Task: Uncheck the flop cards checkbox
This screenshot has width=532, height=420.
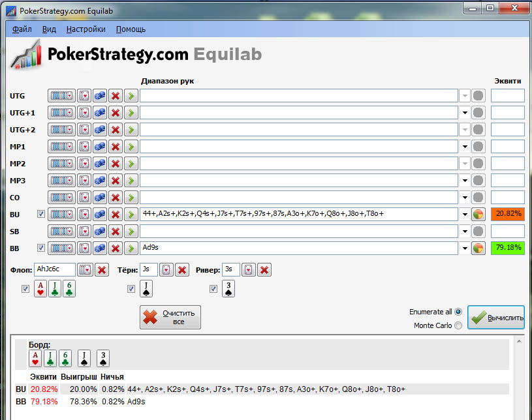Action: tap(25, 289)
